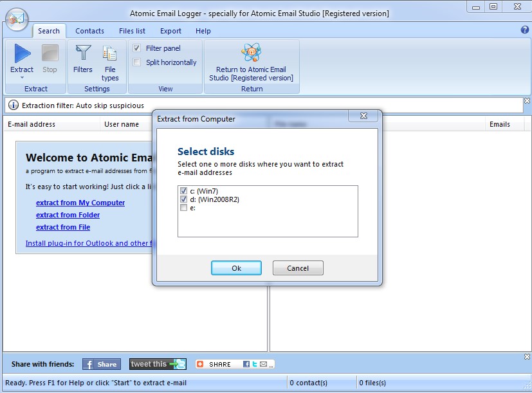Maximize the Atomic Email Logger window
Image resolution: width=532 pixels, height=393 pixels.
(x=493, y=6)
